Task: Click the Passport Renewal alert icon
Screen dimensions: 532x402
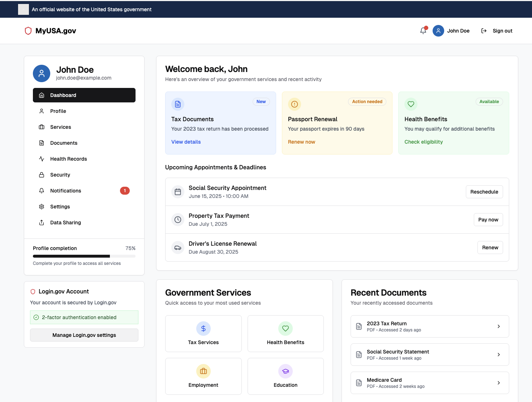Action: pos(295,104)
